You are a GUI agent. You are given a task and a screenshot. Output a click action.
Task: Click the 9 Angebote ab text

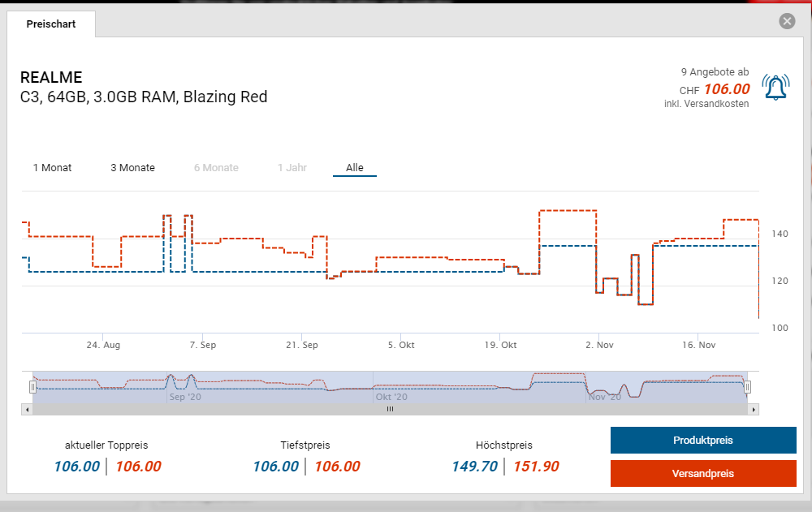[x=715, y=72]
